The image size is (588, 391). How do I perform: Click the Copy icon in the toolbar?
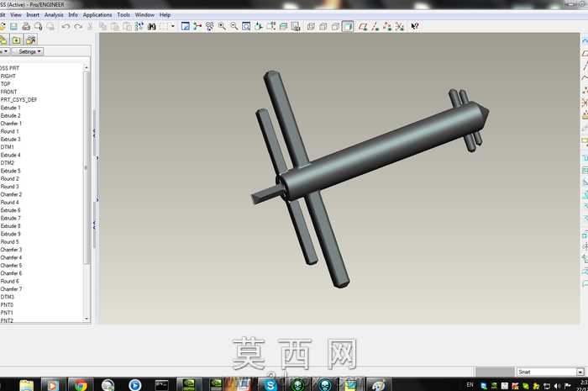(x=102, y=26)
